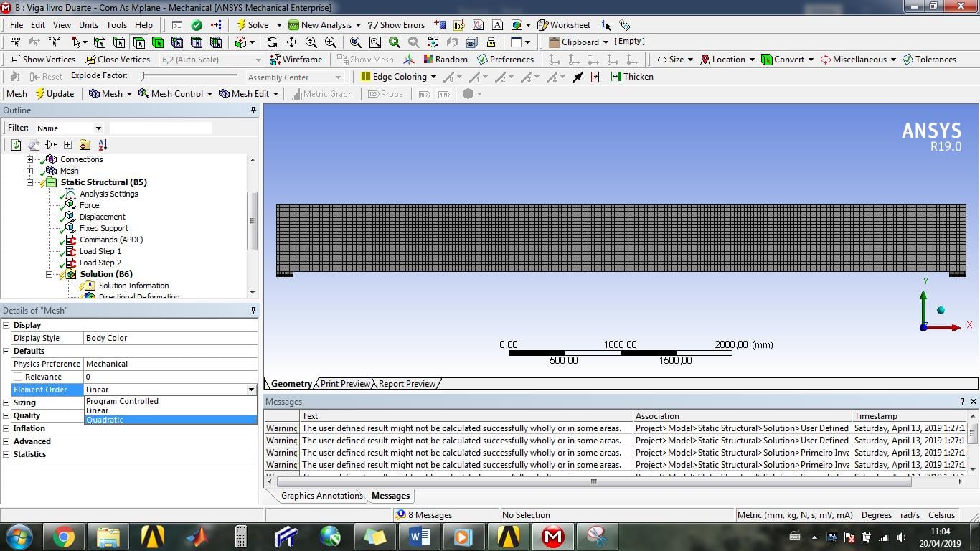Collapse the Static Structural (B5) node
The image size is (980, 551).
(x=30, y=182)
